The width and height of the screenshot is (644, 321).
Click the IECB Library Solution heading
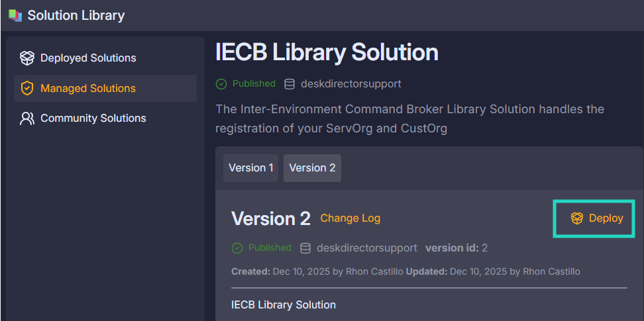pos(327,52)
